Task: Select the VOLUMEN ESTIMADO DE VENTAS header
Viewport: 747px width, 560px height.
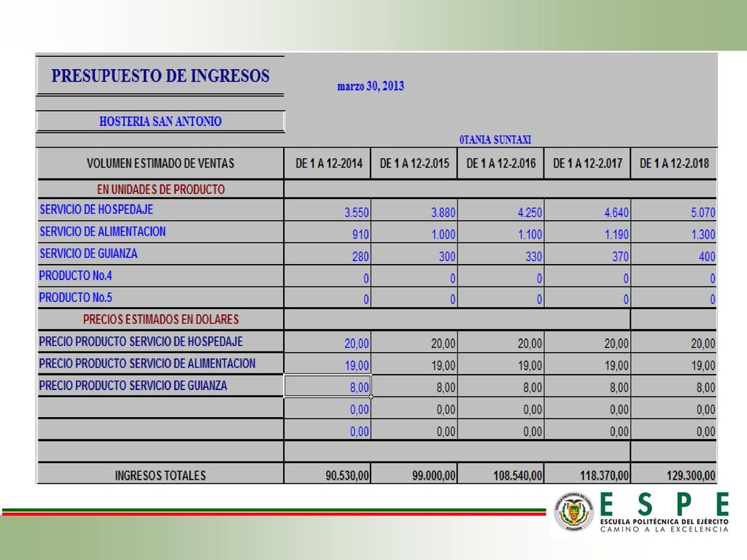Action: (160, 163)
